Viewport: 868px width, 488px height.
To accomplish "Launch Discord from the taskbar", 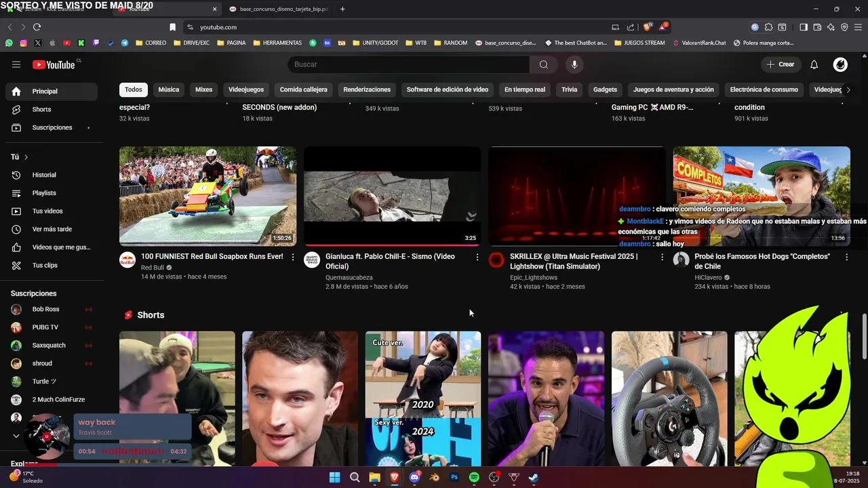I will 414,477.
